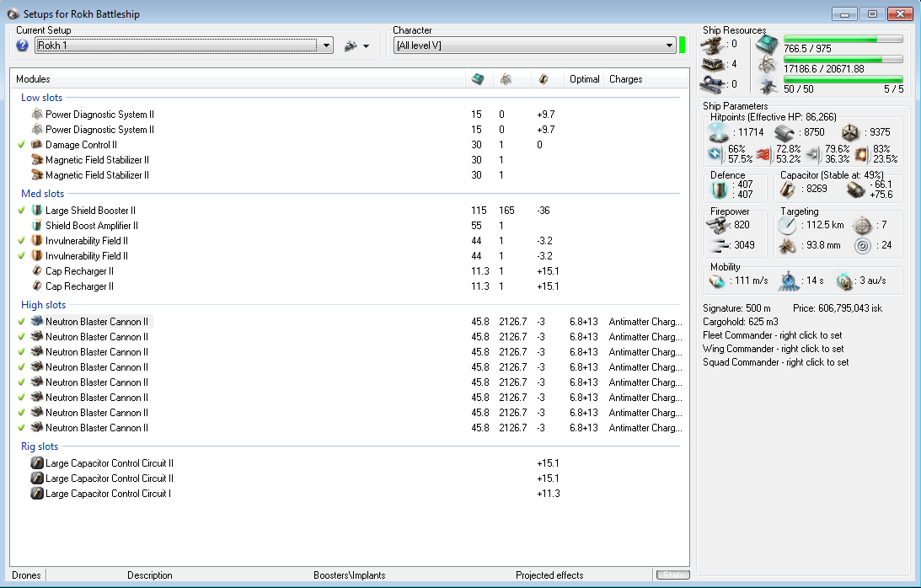The height and width of the screenshot is (588, 921).
Task: Click the shield hitpoints icon showing 11714
Action: click(719, 133)
